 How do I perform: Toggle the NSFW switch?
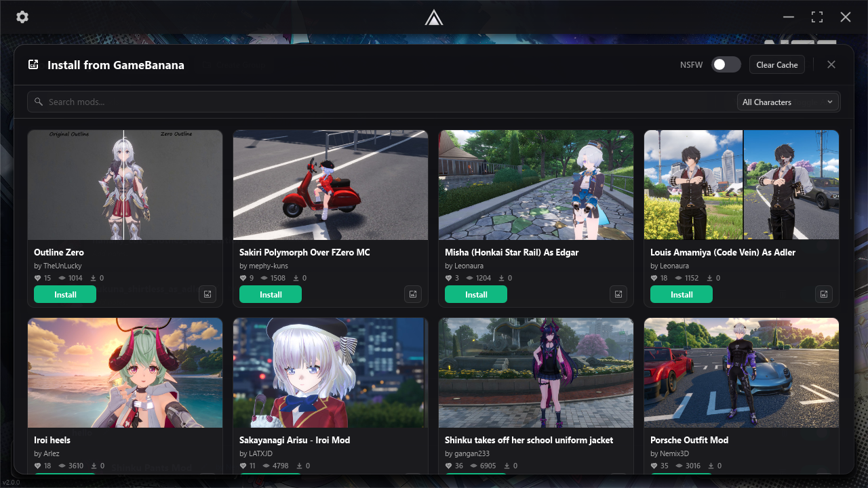(726, 64)
